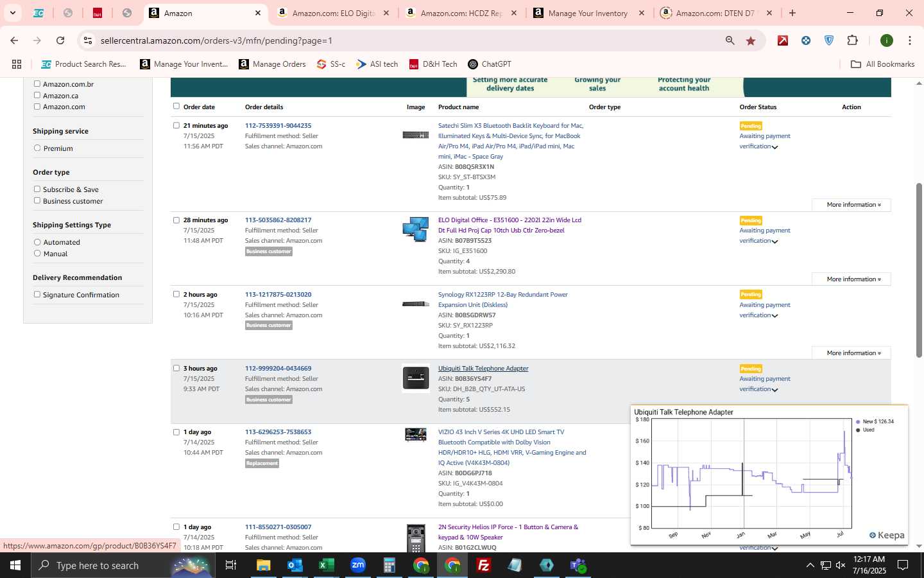Image resolution: width=924 pixels, height=578 pixels.
Task: Expand More information for ELO order
Action: 851,279
